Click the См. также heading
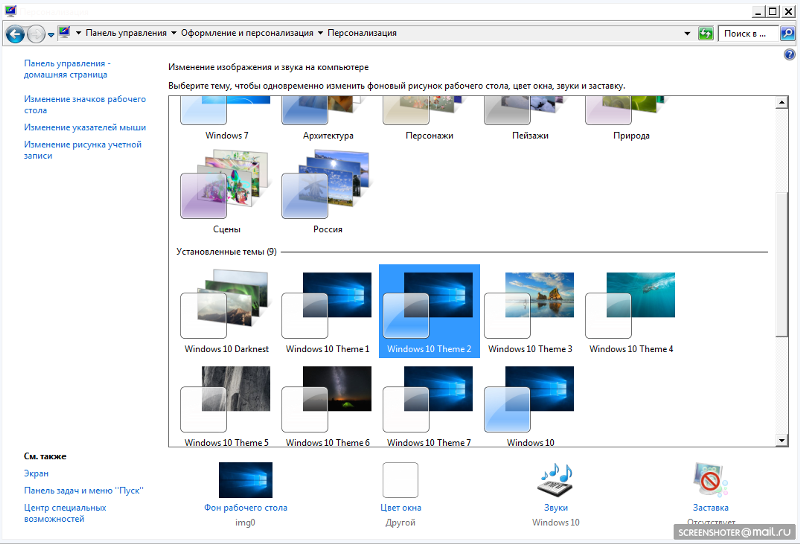Viewport: 800px width, 544px height. (45, 456)
